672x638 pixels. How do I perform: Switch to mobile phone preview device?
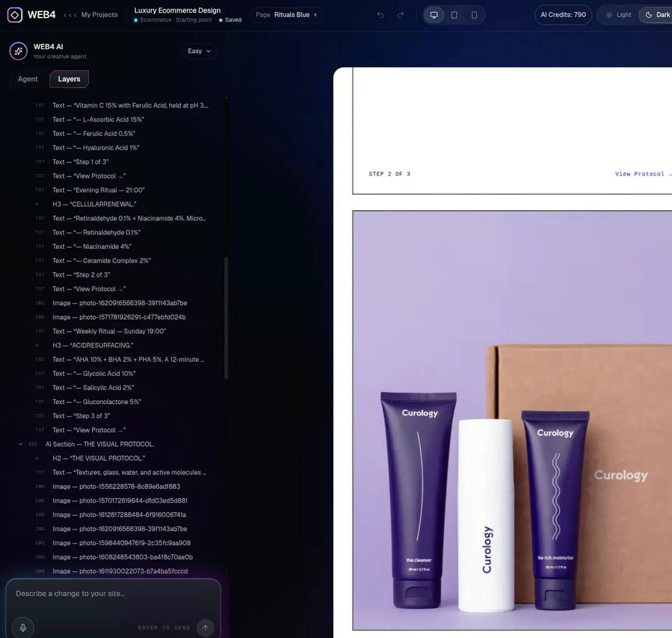pyautogui.click(x=474, y=15)
